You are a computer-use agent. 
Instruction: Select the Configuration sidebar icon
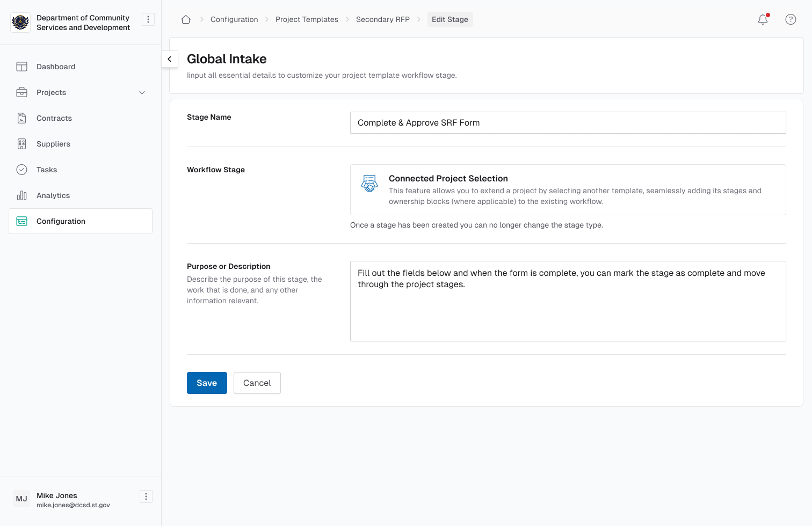tap(21, 221)
